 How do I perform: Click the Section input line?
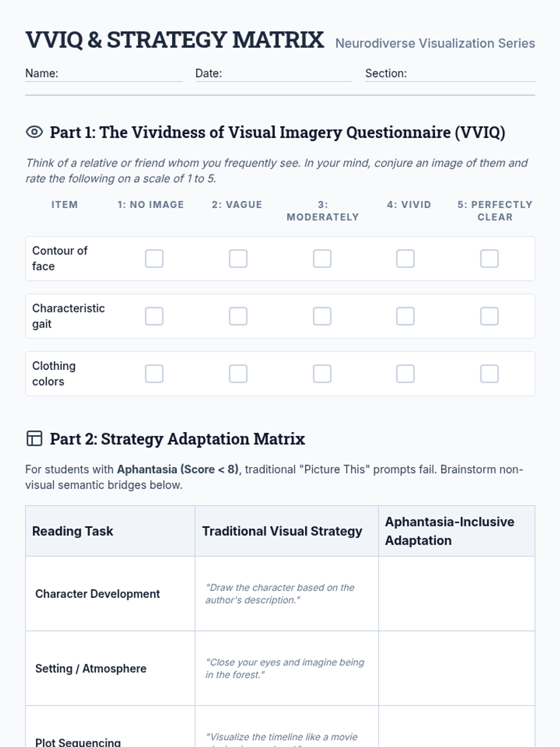click(470, 74)
